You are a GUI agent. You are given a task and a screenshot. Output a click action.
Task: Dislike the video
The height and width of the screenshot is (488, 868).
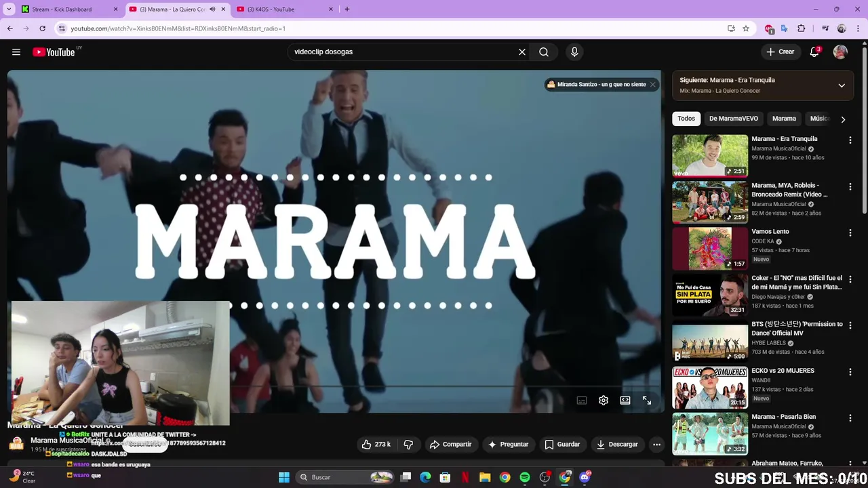[x=408, y=444]
